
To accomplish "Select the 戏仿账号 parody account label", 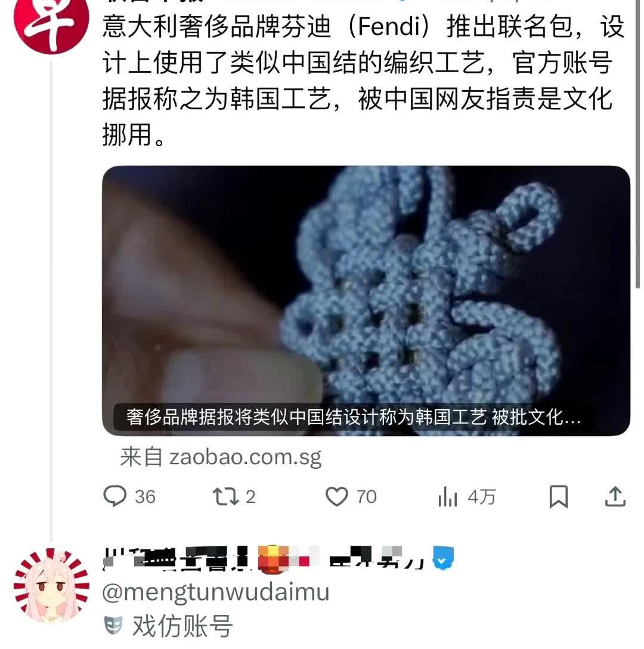I will [x=182, y=626].
